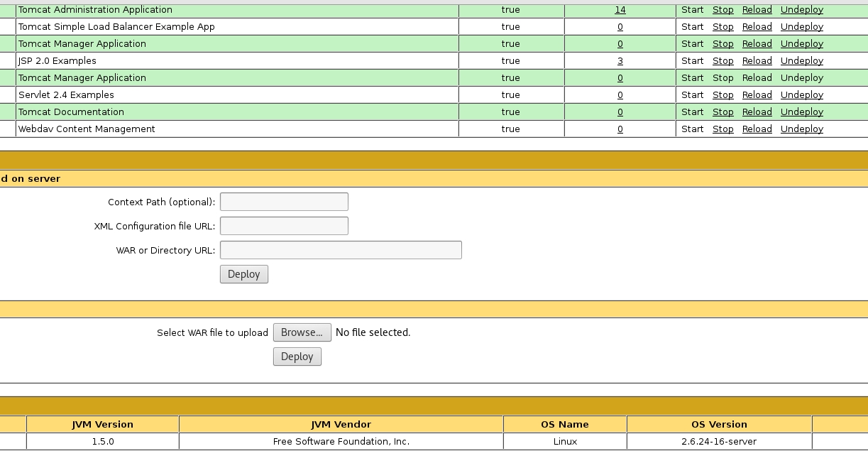Focus the XML Configuration file URL field
This screenshot has width=868, height=456.
click(x=284, y=226)
